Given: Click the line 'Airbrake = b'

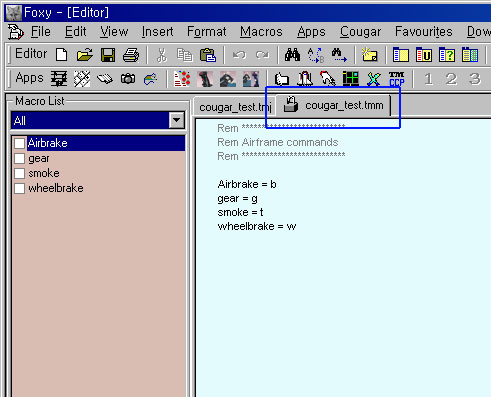Looking at the screenshot, I should click(247, 184).
